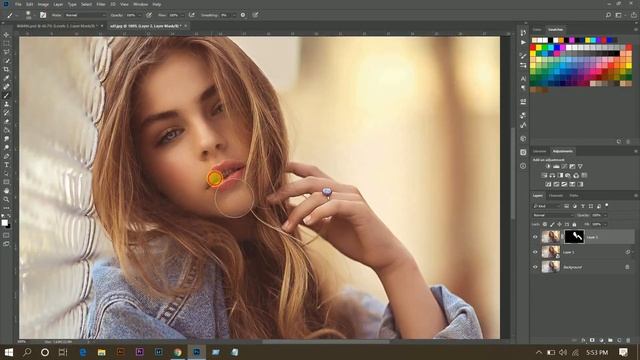
Task: Switch to the Color panel tab
Action: click(x=537, y=29)
